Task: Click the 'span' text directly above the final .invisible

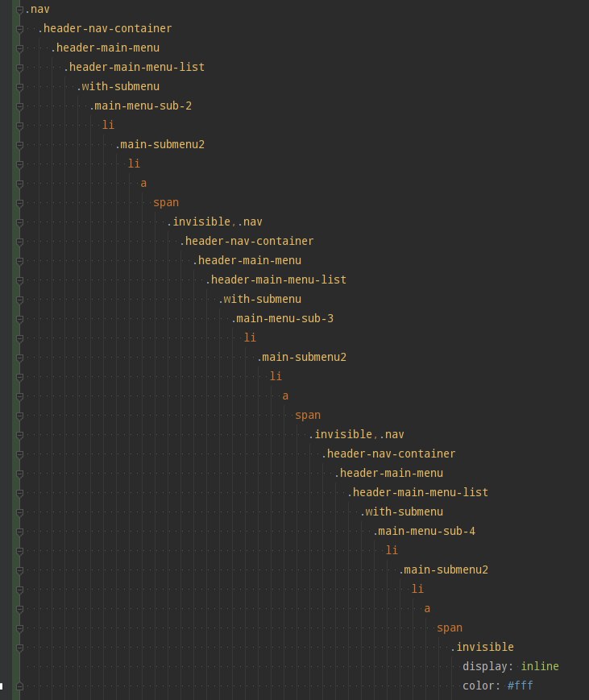Action: pos(450,628)
